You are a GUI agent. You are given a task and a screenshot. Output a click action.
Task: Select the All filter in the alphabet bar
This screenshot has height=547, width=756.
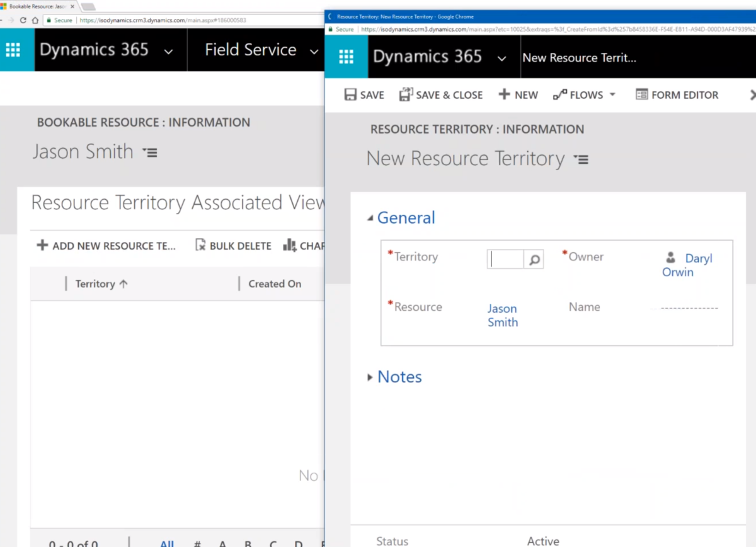[x=166, y=543]
